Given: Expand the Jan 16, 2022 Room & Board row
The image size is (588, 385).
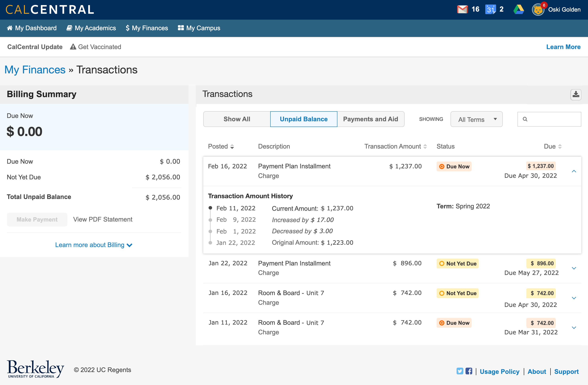Looking at the screenshot, I should pos(574,298).
